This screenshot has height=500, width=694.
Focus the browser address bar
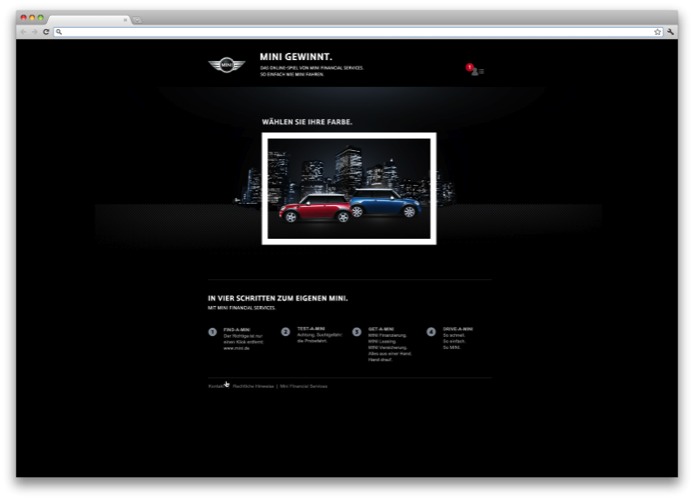[359, 32]
